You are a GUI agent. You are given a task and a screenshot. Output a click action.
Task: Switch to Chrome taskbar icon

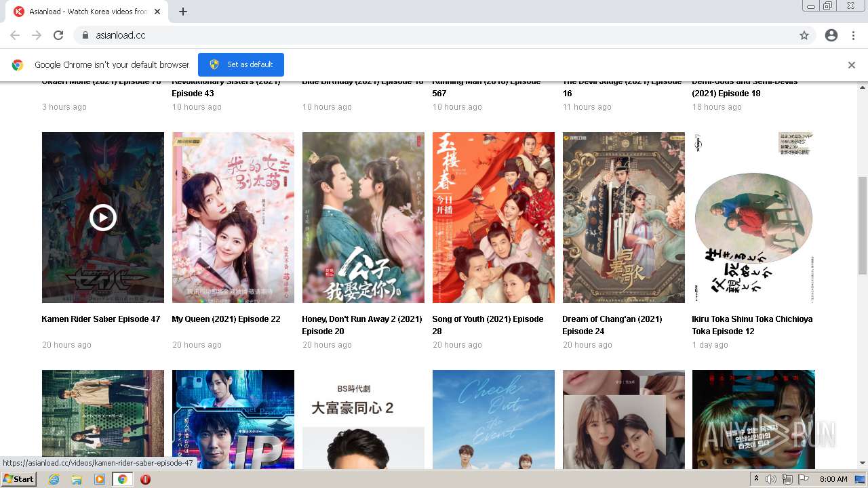click(x=122, y=479)
